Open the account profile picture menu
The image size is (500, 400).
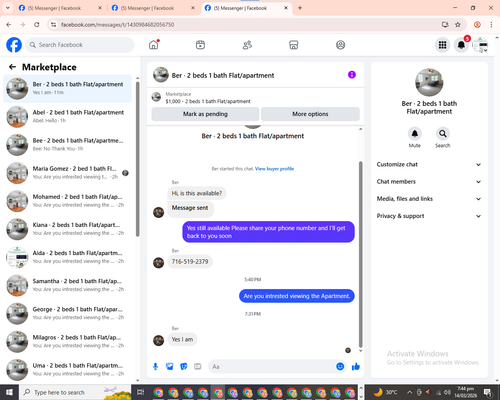pyautogui.click(x=480, y=45)
